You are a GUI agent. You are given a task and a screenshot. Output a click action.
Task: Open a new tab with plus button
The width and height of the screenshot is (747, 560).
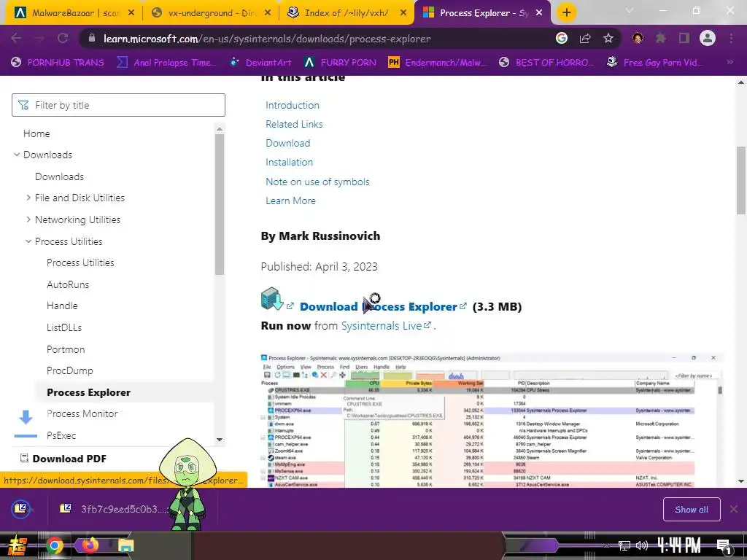coord(566,13)
